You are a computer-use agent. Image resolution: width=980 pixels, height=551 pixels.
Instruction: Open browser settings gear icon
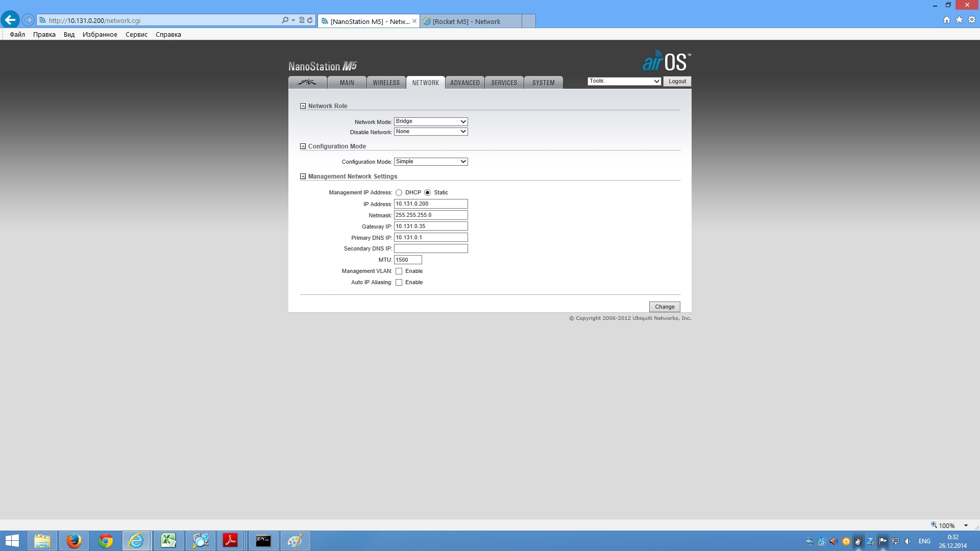tap(972, 20)
